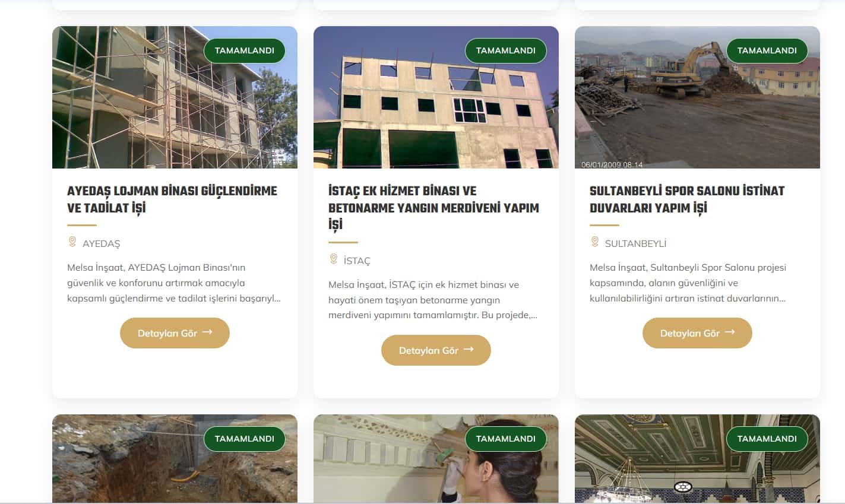Viewport: 845px width, 504px height.
Task: Click the AYEDAŞ Lojman Binası Güçlendirme title
Action: [x=172, y=199]
